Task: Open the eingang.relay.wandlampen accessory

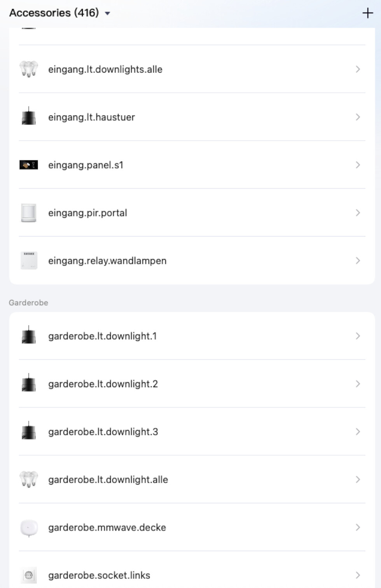Action: point(107,261)
